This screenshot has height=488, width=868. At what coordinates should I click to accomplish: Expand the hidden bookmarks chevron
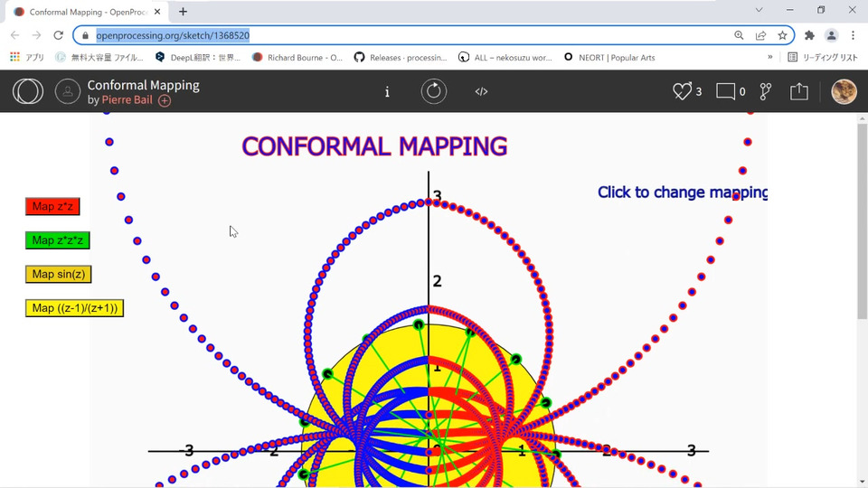pyautogui.click(x=770, y=57)
